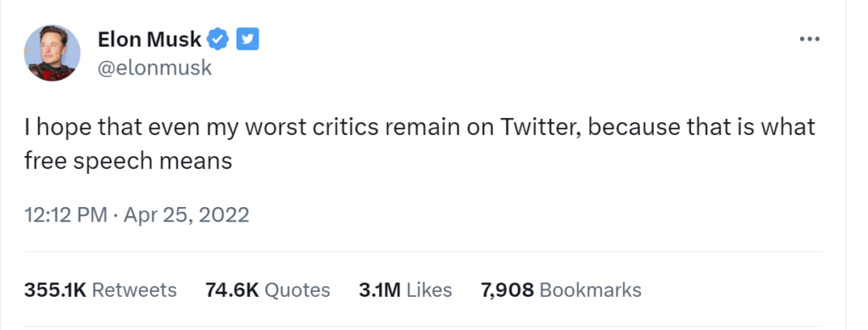Open Elon Musk's profile avatar
868x330 pixels.
pos(52,53)
